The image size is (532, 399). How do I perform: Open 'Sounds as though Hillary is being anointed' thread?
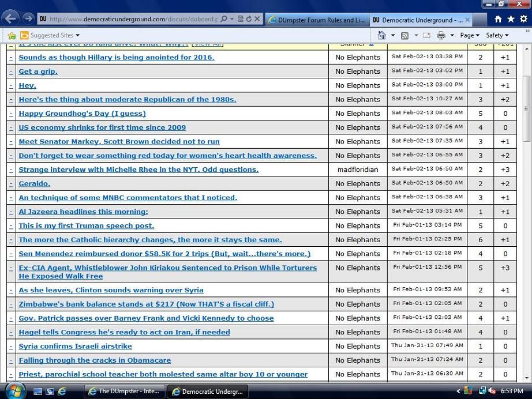tap(117, 57)
